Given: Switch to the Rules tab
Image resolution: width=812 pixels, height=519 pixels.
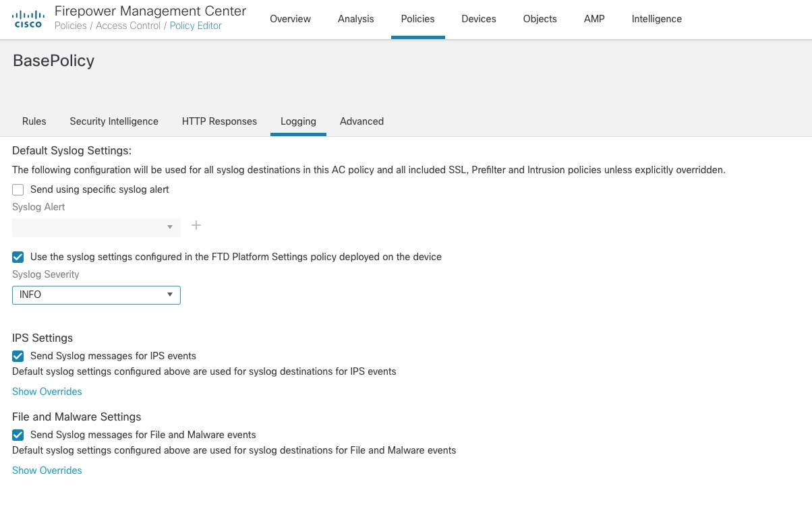Looking at the screenshot, I should click(x=34, y=121).
